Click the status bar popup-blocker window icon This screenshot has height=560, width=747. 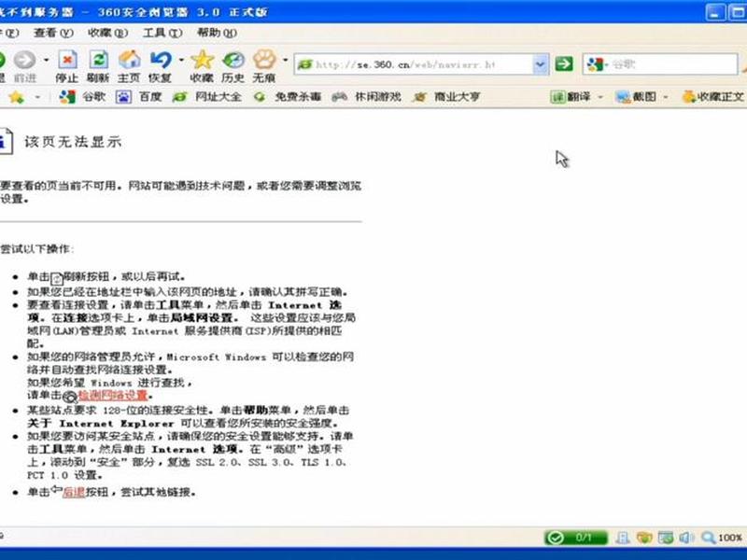coord(665,538)
